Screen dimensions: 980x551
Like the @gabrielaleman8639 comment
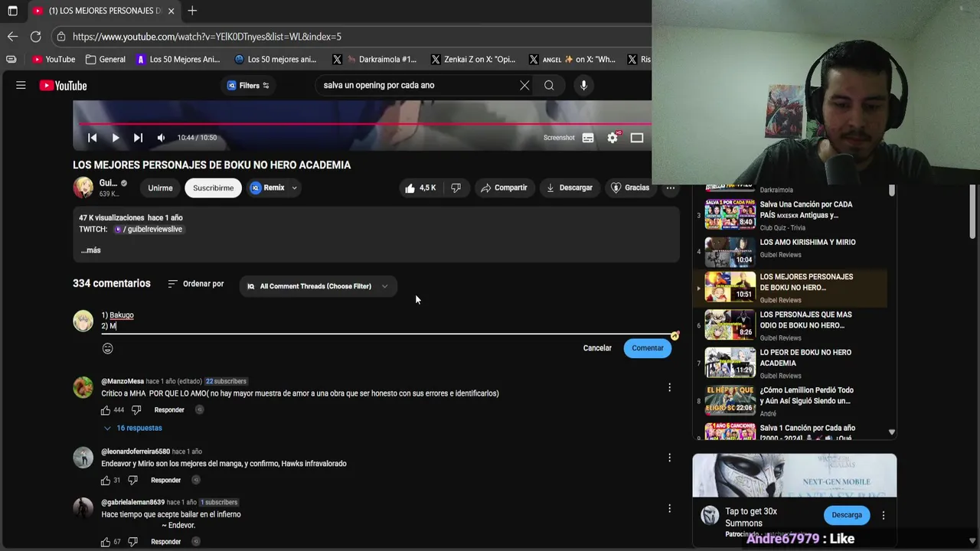point(106,542)
